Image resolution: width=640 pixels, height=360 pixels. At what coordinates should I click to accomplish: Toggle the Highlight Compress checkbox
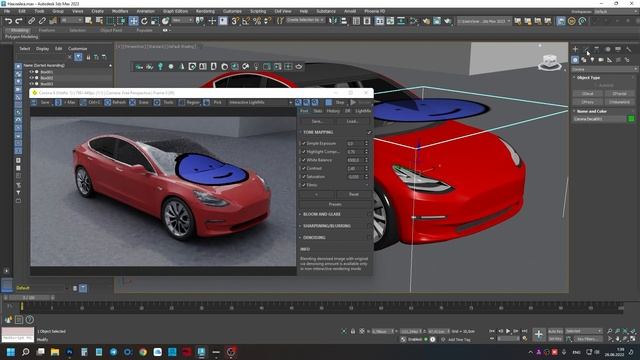pyautogui.click(x=304, y=151)
